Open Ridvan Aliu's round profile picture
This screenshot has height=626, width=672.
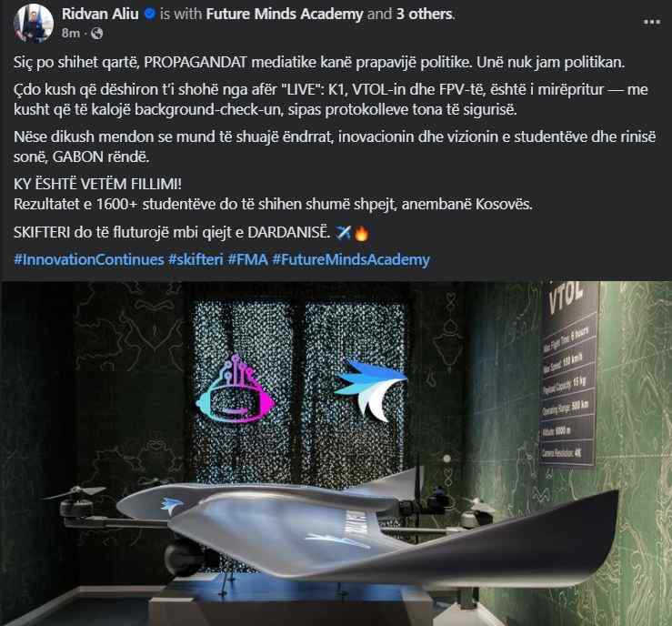[34, 23]
